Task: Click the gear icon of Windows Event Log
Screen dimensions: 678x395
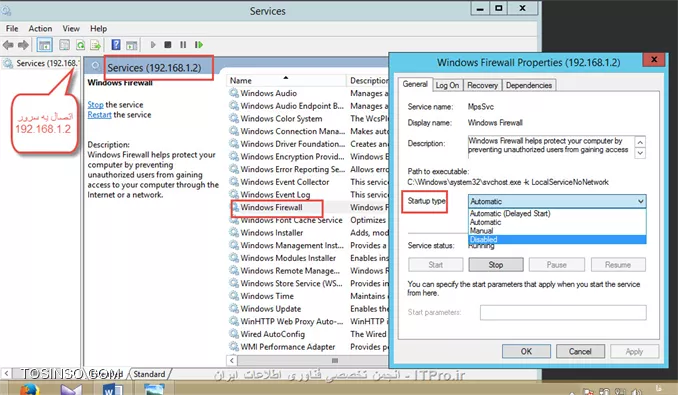Action: 234,194
